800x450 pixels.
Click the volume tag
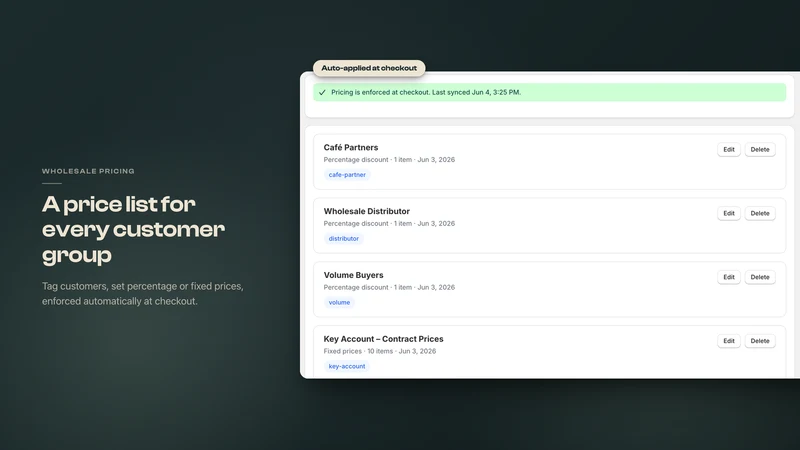click(x=339, y=302)
